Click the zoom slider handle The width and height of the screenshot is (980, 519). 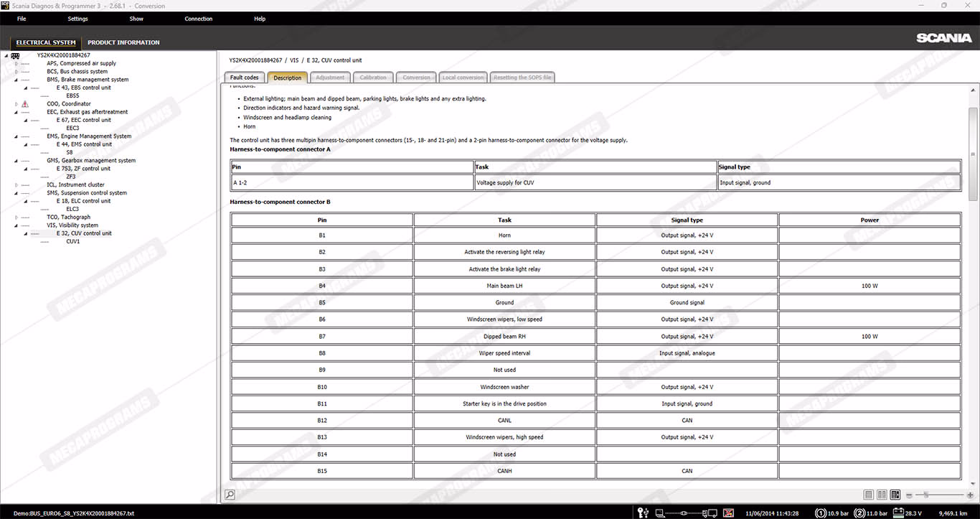coord(925,495)
